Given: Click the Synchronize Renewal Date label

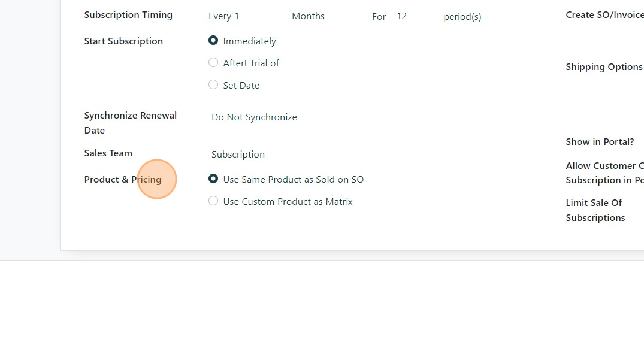Looking at the screenshot, I should [130, 123].
